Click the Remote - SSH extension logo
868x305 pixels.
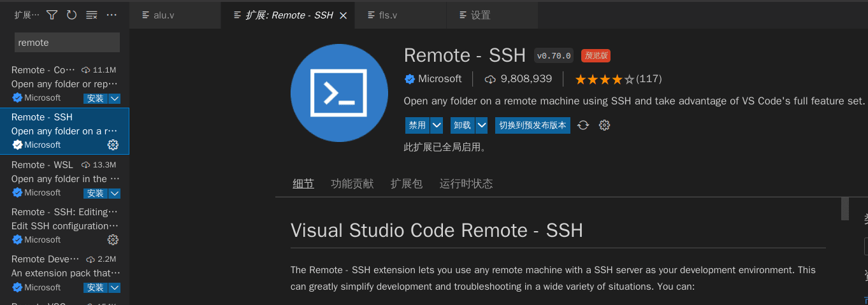[339, 93]
